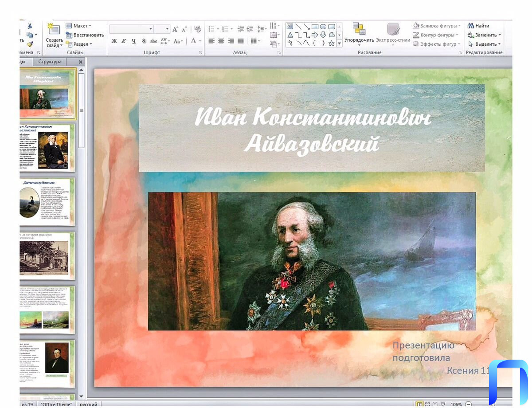This screenshot has width=532, height=408.
Task: Open the Эффекты фигур effects dropdown
Action: tap(437, 44)
